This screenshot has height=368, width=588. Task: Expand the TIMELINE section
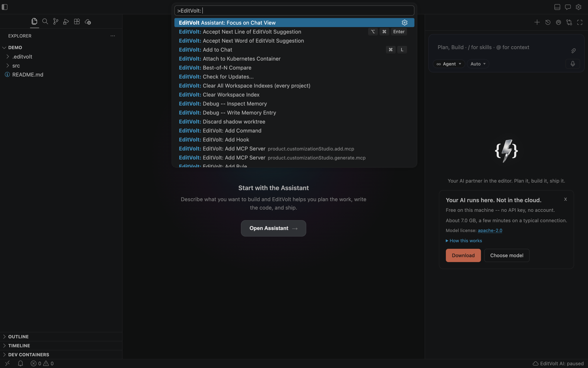[61, 346]
